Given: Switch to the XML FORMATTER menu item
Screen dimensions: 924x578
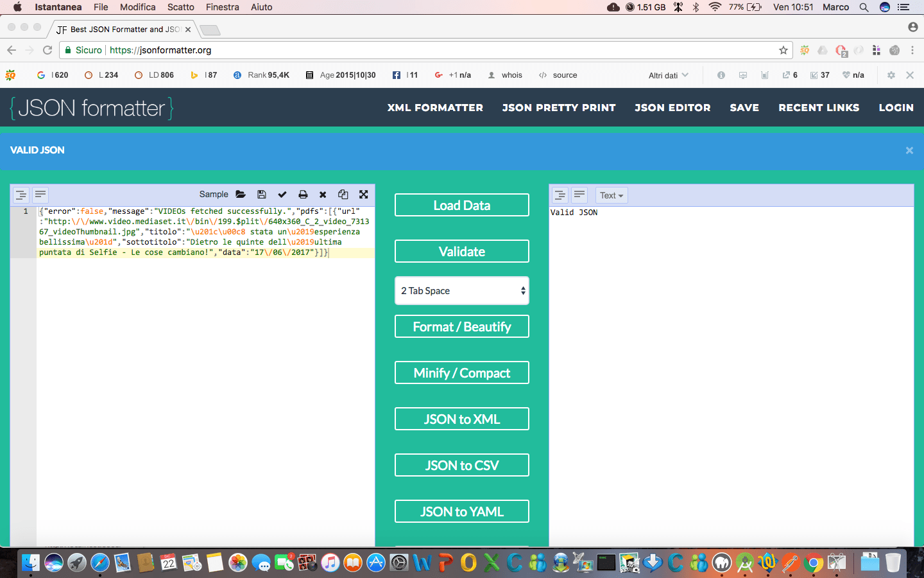Looking at the screenshot, I should [x=435, y=107].
